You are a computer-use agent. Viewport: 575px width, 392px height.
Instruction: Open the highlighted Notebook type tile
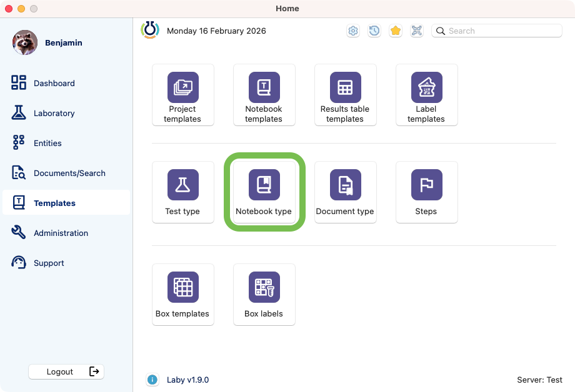click(264, 192)
